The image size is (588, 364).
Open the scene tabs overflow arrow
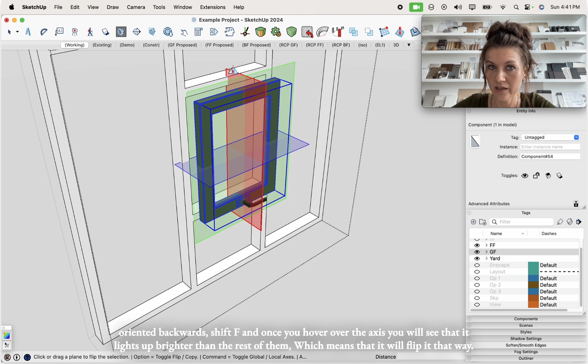(x=409, y=45)
